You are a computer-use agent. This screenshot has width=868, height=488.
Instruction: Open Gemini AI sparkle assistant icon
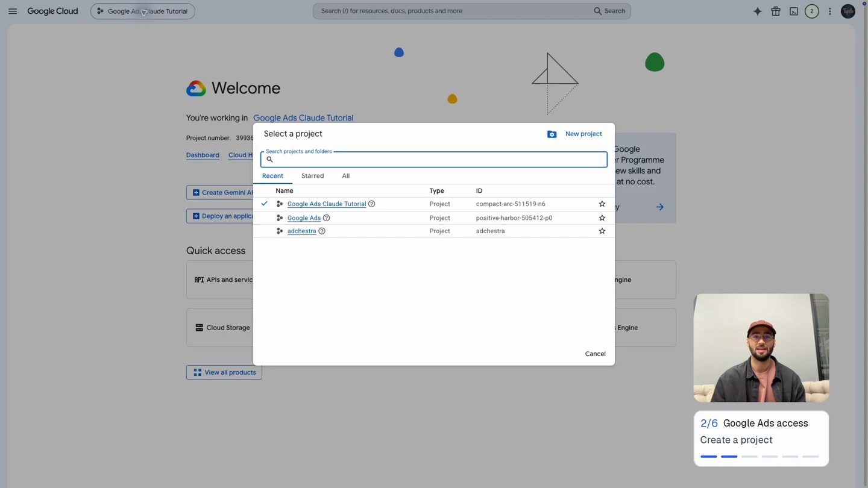pos(758,11)
